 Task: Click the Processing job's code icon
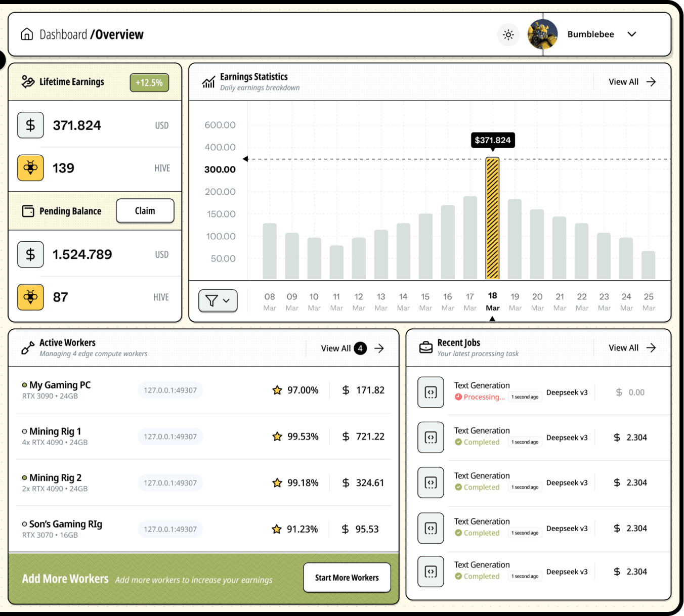tap(431, 392)
